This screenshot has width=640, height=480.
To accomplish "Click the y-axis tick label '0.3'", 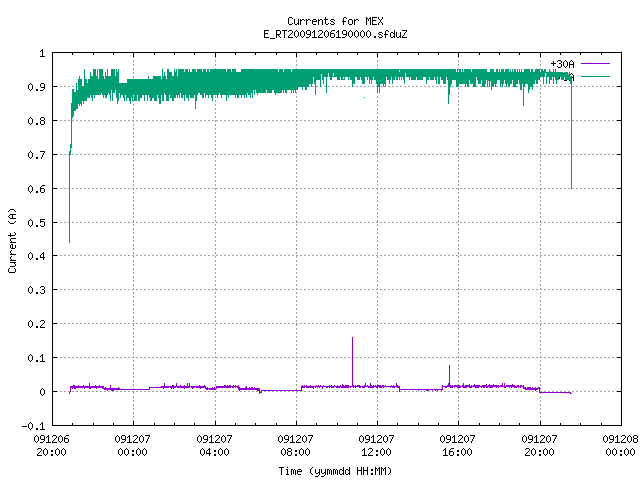I will pos(36,290).
